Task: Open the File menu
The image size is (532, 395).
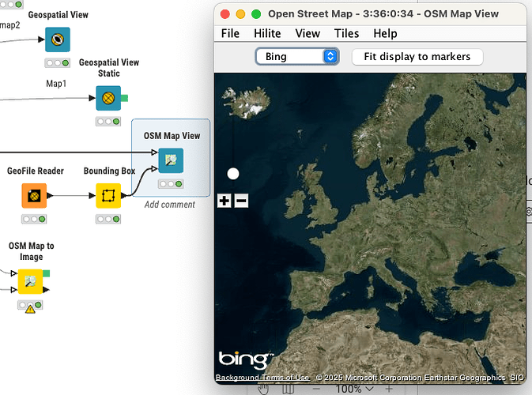Action: (x=230, y=33)
